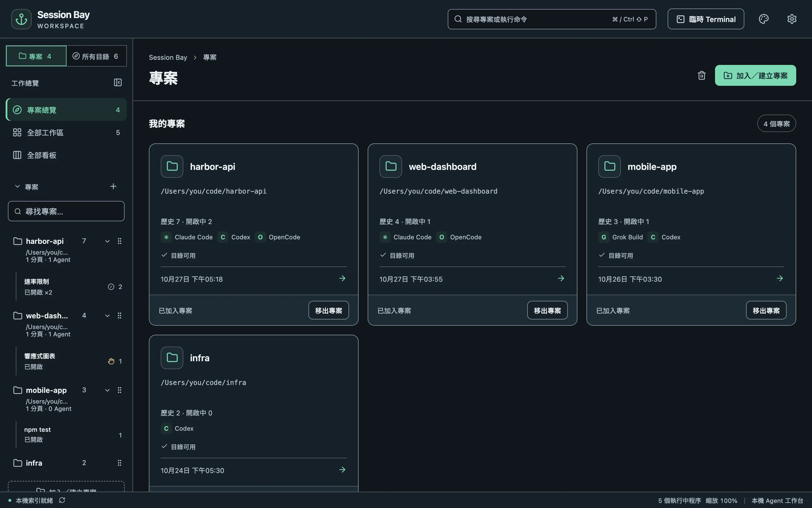812x508 pixels.
Task: Open drag handle menu for mobile-app sidebar row
Action: [x=120, y=390]
